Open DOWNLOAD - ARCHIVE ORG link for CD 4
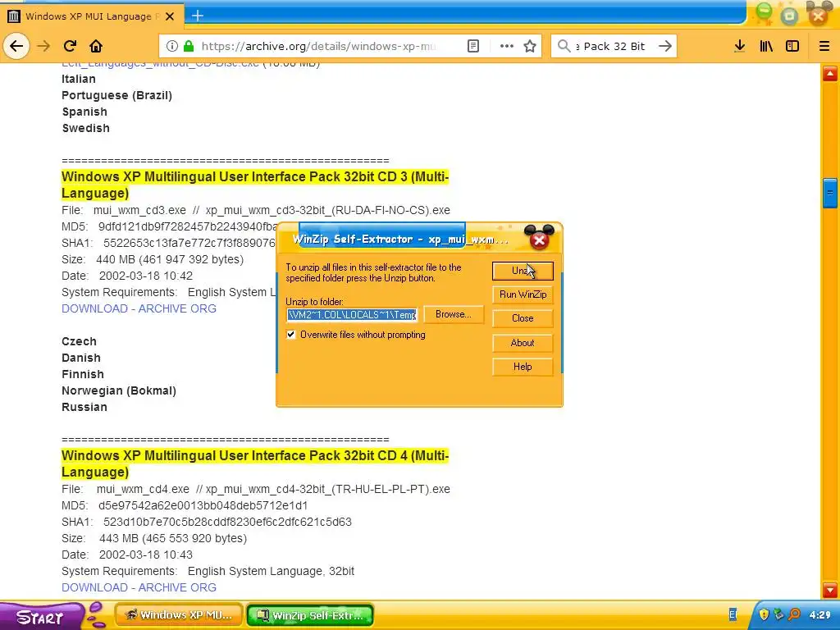 tap(139, 587)
